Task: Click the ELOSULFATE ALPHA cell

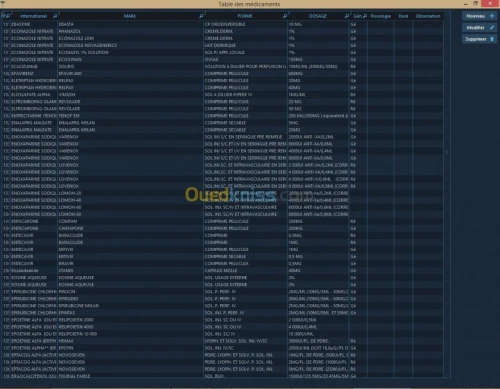Action: click(x=34, y=95)
